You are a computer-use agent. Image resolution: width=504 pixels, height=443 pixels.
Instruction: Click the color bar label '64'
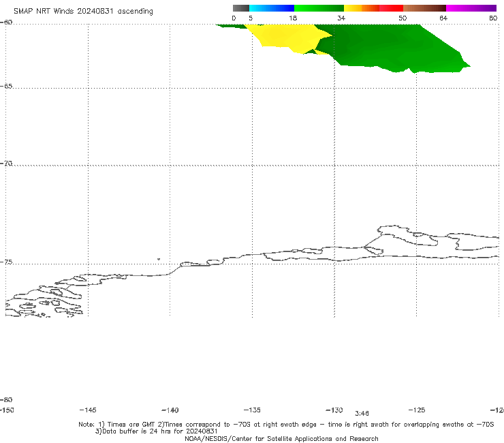443,18
